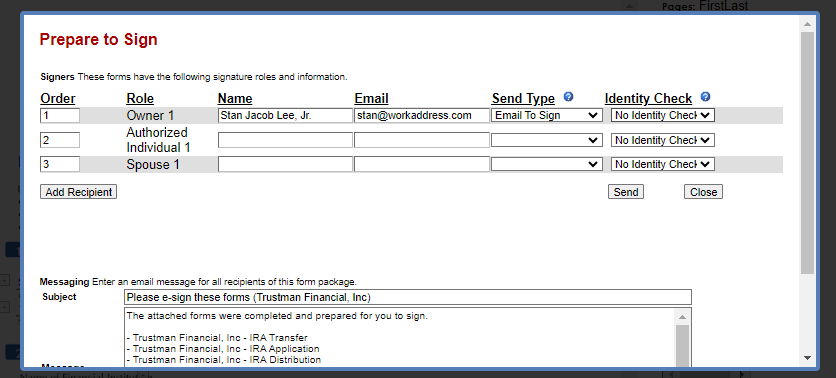Screen dimensions: 836x378
Task: Open Send Type dropdown for Authorized Individual 1
Action: (x=546, y=140)
